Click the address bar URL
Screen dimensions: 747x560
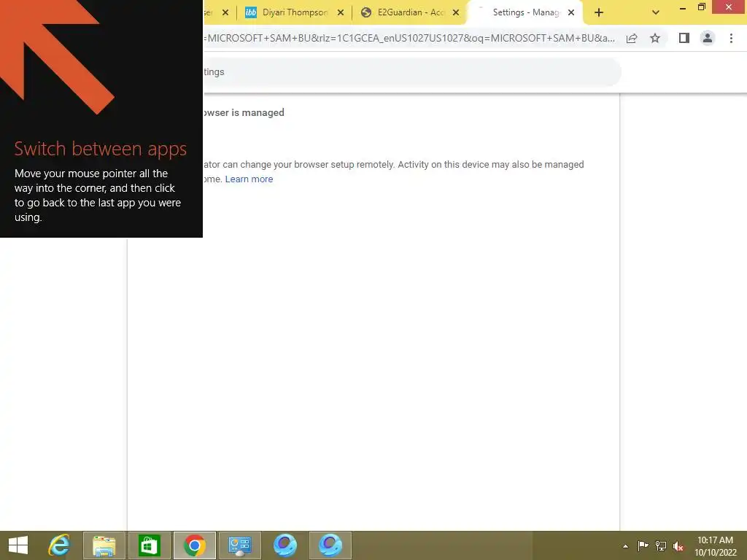411,38
